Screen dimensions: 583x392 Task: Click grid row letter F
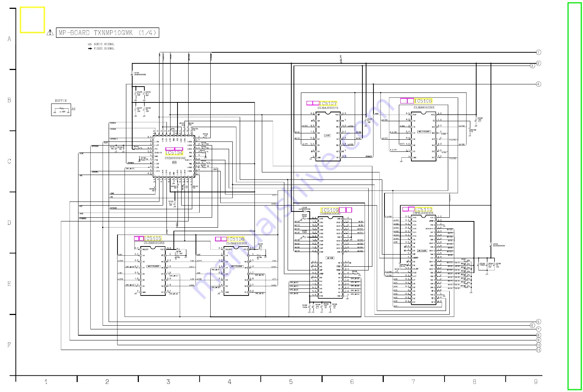9,345
